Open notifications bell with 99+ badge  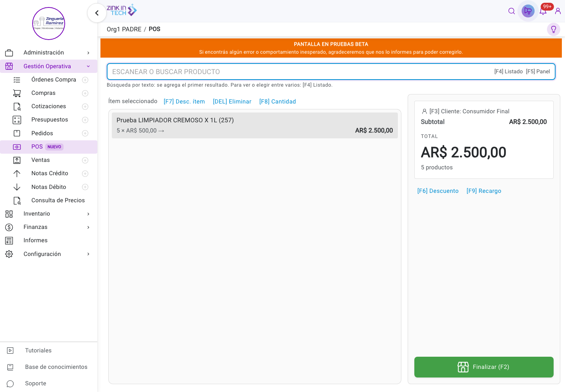pos(543,11)
